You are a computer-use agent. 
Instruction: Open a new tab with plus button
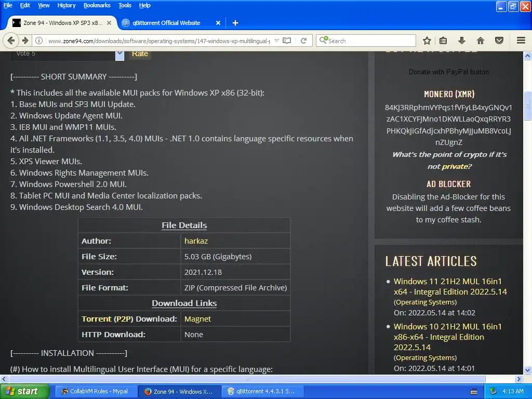pyautogui.click(x=235, y=23)
